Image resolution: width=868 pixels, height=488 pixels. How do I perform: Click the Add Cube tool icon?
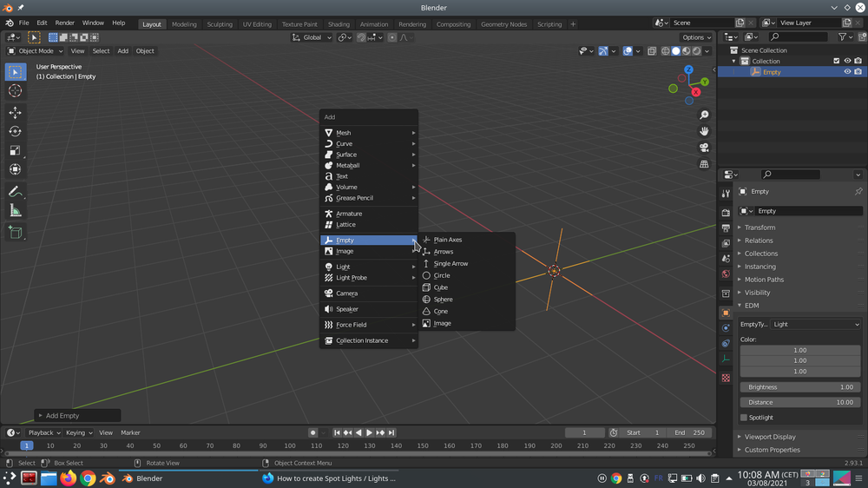click(15, 232)
